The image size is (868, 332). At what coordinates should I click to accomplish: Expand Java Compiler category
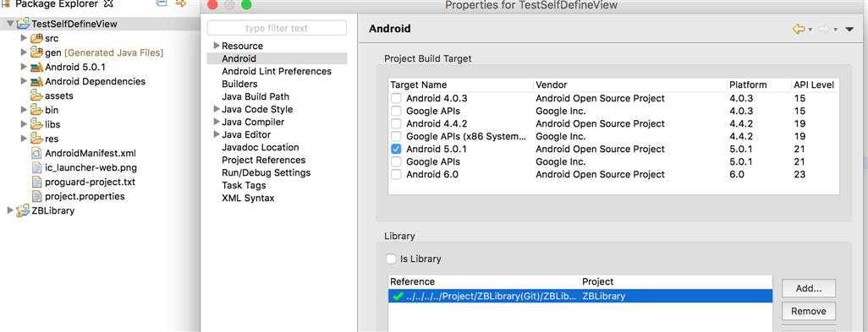coord(217,122)
